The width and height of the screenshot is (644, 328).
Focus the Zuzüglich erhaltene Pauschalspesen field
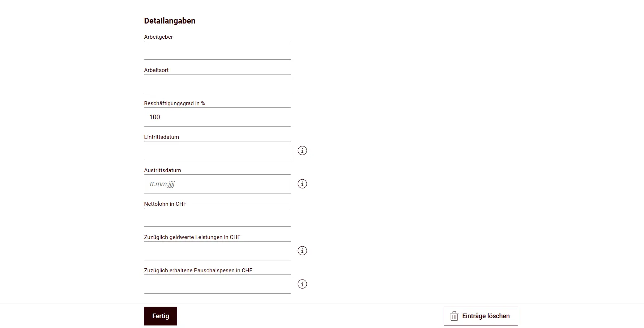pyautogui.click(x=217, y=284)
